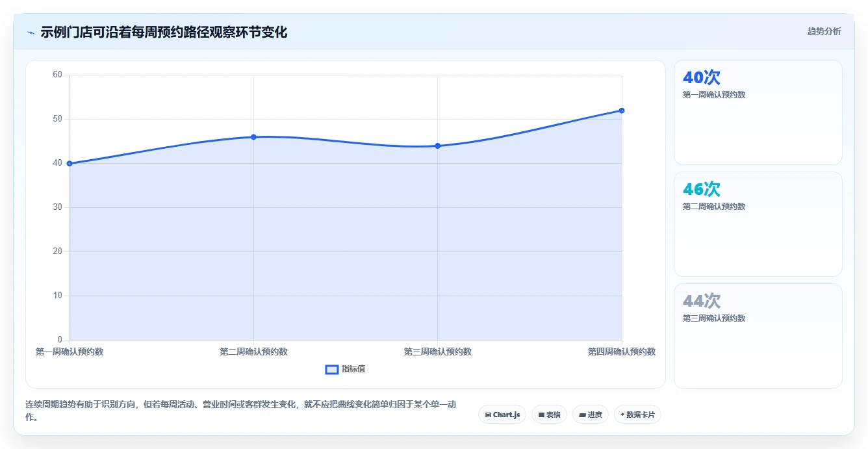Viewport: 868px width, 449px height.
Task: Click the 40次 value card
Action: (x=758, y=112)
